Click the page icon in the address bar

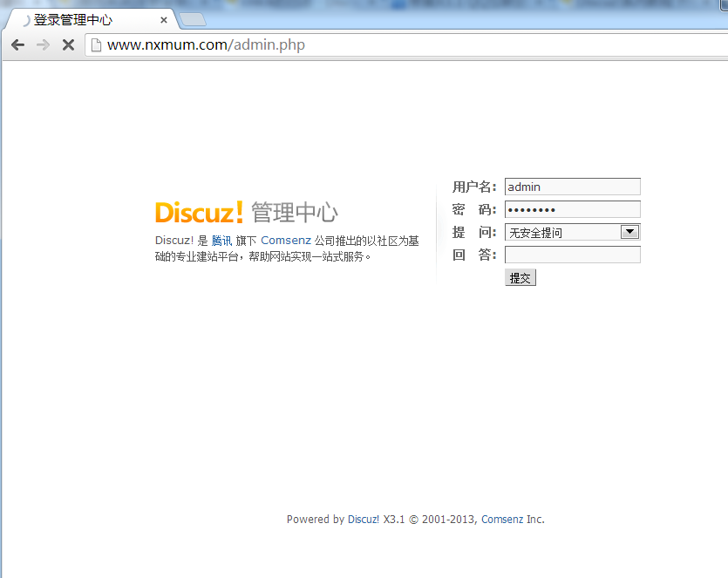point(96,45)
